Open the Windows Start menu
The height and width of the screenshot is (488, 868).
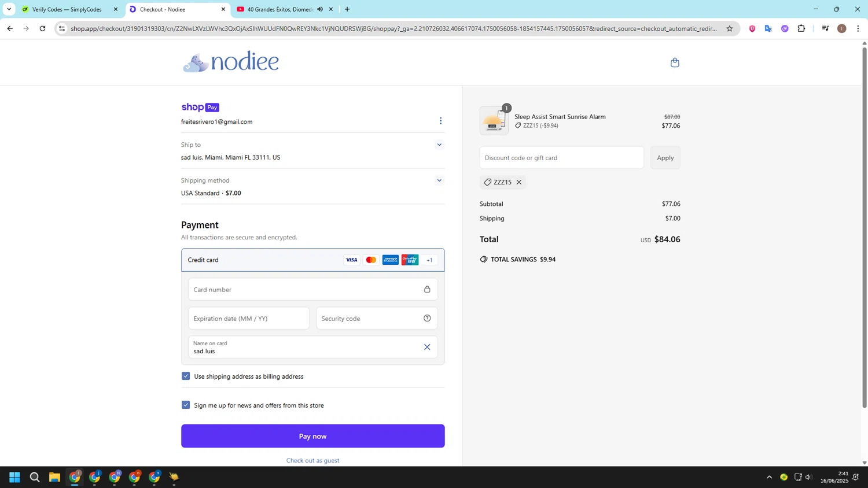point(15,477)
